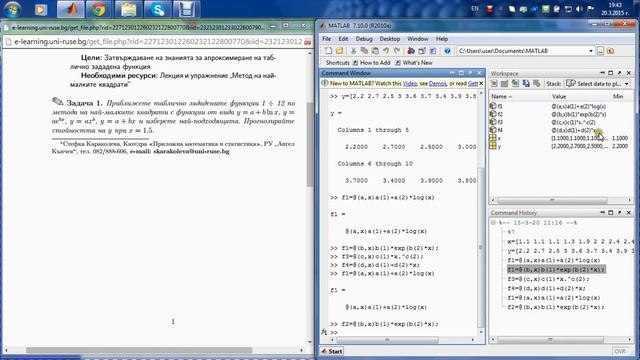The width and height of the screenshot is (640, 360).
Task: Open MATLAB Help via the question mark icon
Action: 447,51
